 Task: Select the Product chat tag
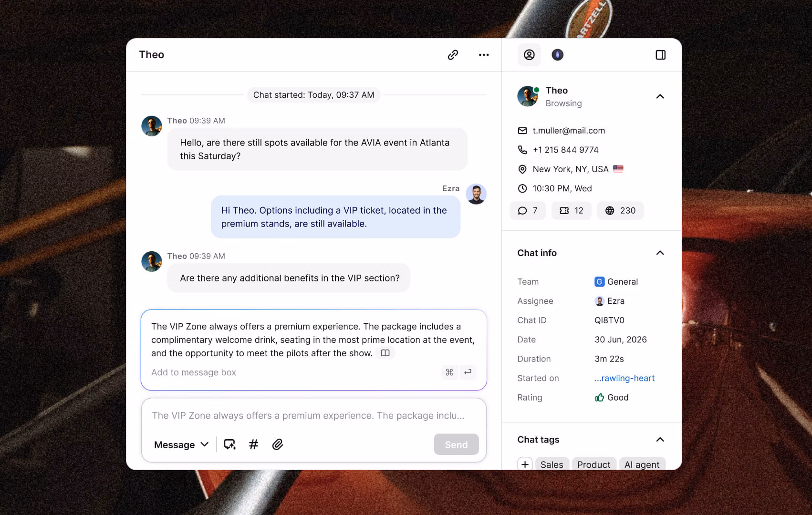tap(593, 464)
